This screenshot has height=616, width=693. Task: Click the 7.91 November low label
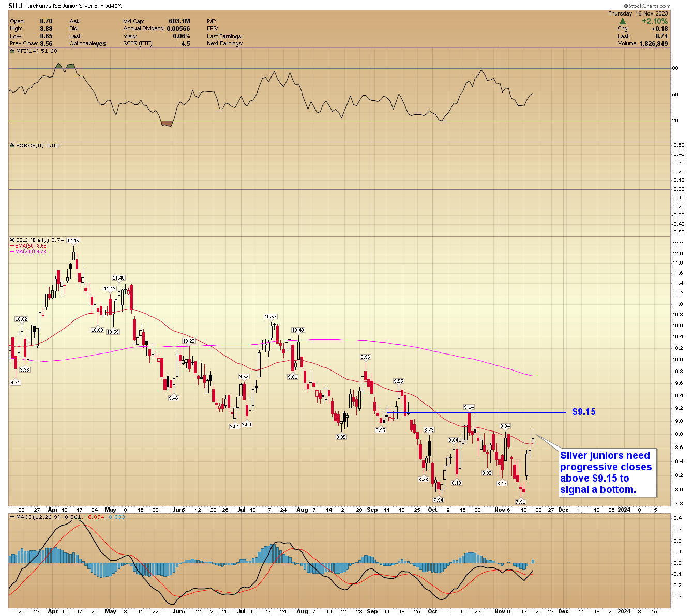[x=520, y=502]
